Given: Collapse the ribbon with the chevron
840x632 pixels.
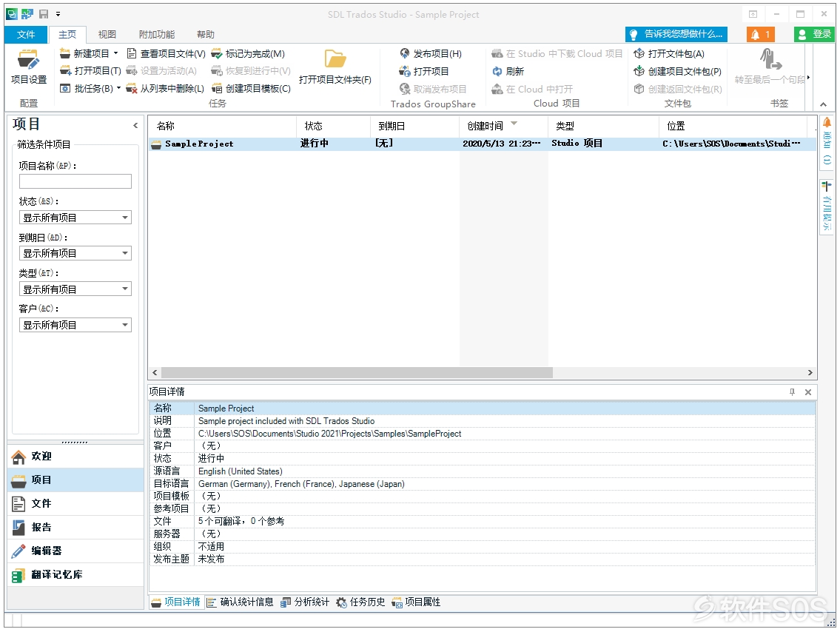Looking at the screenshot, I should click(824, 104).
